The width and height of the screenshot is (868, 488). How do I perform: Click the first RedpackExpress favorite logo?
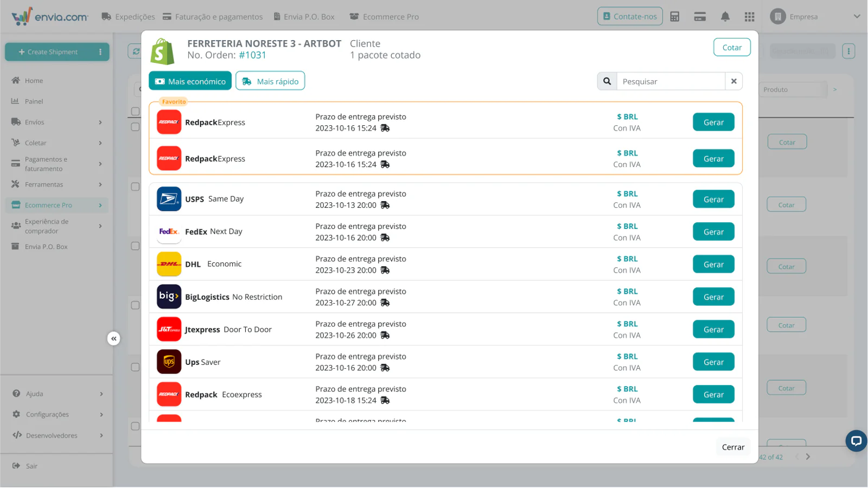169,122
